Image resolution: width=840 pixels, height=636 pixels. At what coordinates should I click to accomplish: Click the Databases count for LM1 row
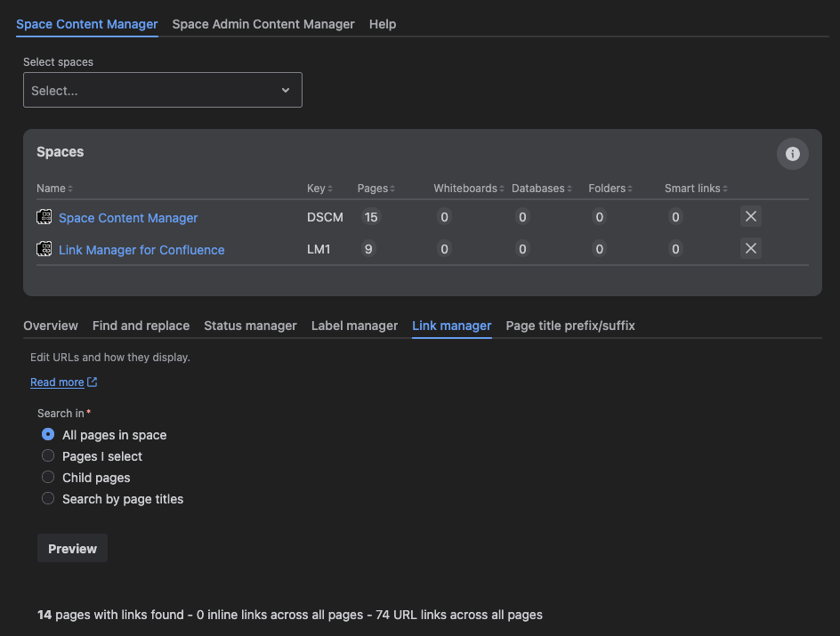pos(522,249)
